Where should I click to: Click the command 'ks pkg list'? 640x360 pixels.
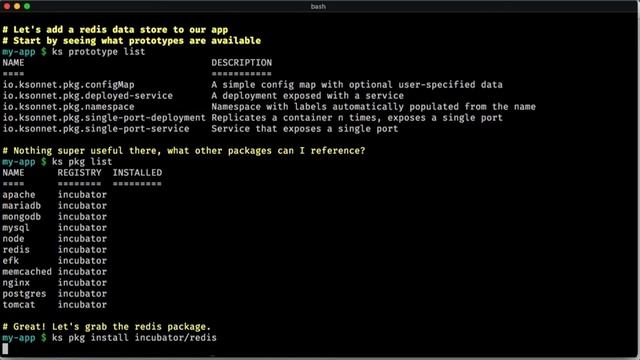tap(82, 162)
